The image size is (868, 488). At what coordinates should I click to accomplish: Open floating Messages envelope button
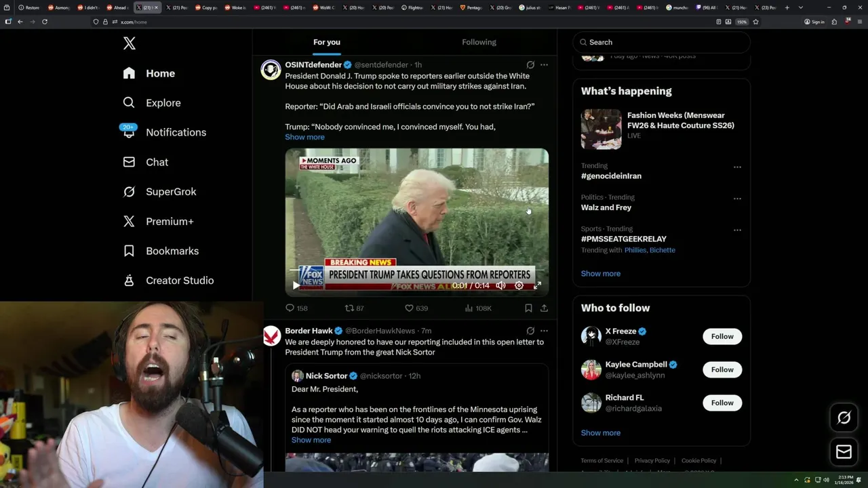click(844, 451)
